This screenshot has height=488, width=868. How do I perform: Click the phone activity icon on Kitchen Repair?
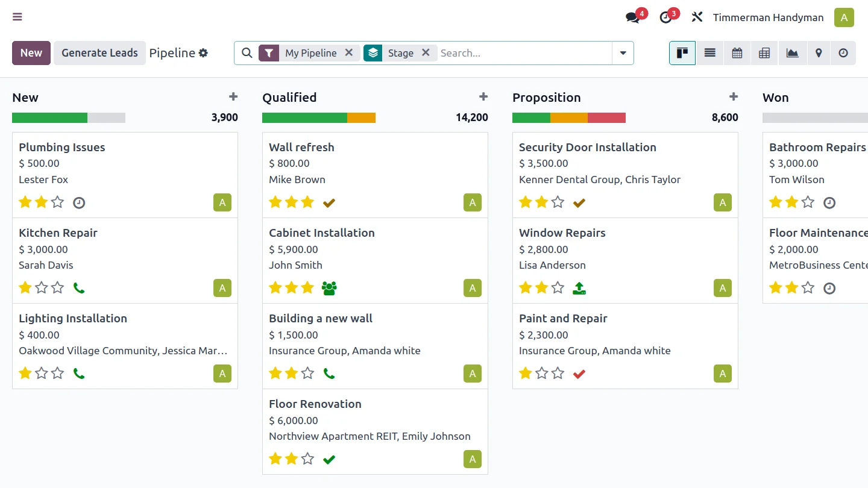click(x=79, y=288)
